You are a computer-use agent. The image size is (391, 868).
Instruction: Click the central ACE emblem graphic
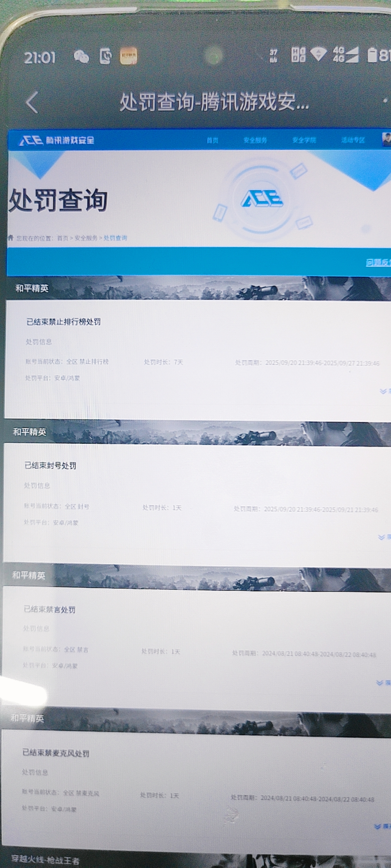click(x=262, y=199)
